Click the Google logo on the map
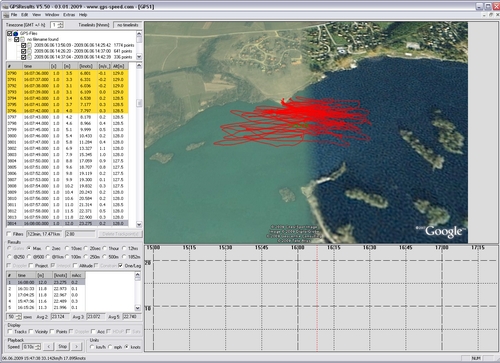Viewport: 500px width, 363px height. pyautogui.click(x=443, y=231)
